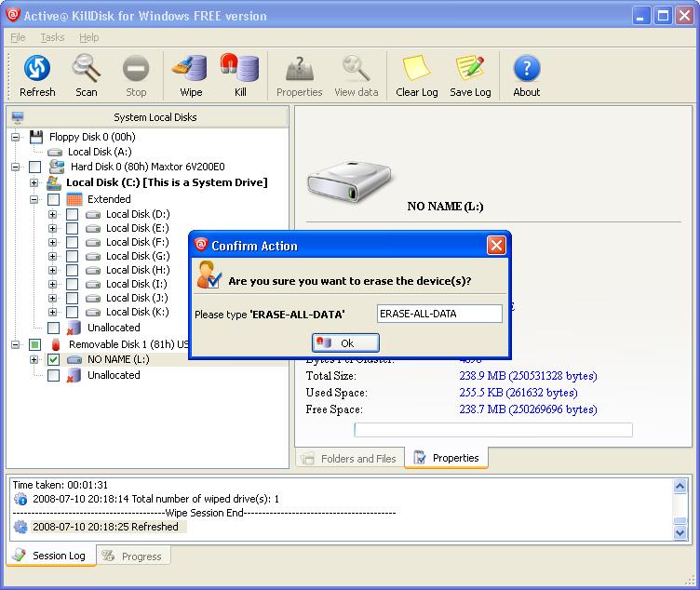Click the Local Disk (K:) drive icon
Screen dimensions: 700x590
pyautogui.click(x=93, y=312)
